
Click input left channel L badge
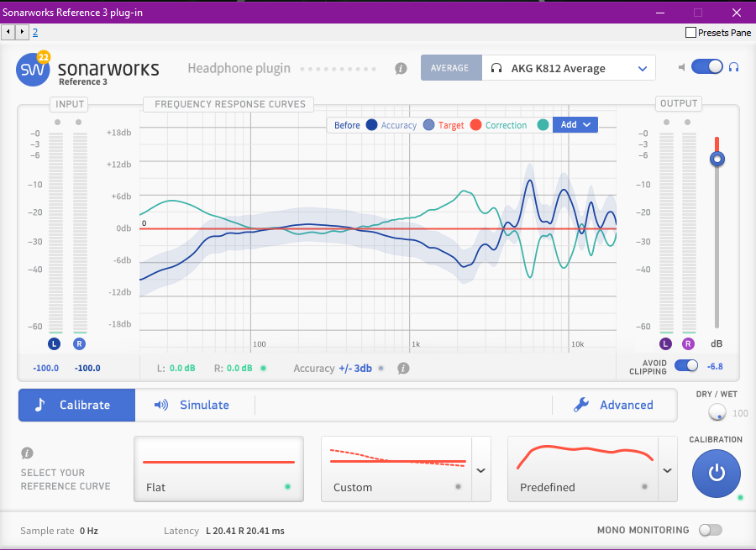tap(54, 343)
